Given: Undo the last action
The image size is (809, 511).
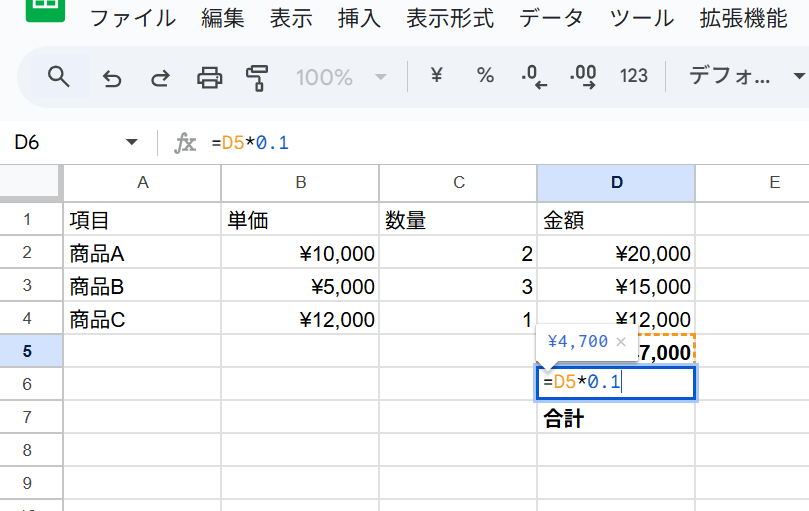Looking at the screenshot, I should point(112,77).
